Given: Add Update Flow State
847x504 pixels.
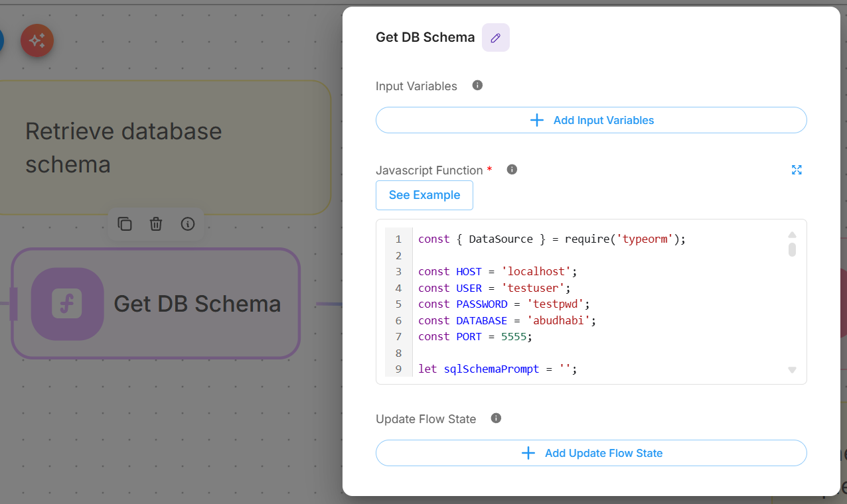Looking at the screenshot, I should tap(591, 453).
